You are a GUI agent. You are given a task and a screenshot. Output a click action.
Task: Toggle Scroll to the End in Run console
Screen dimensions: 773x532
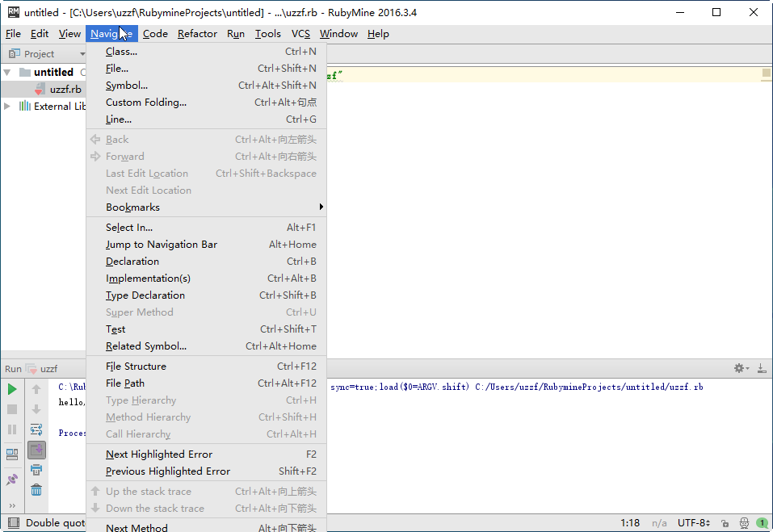36,450
